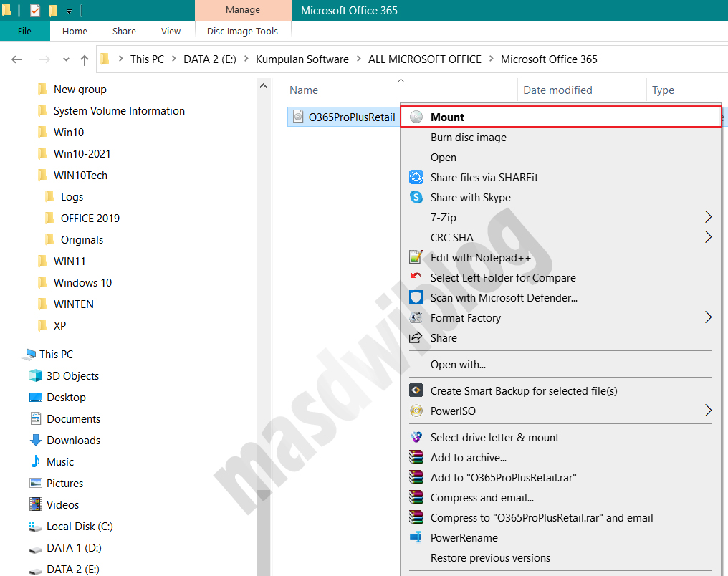Expand chevron after DATA 2 (E:) in address bar
Image resolution: width=728 pixels, height=576 pixels.
click(246, 59)
